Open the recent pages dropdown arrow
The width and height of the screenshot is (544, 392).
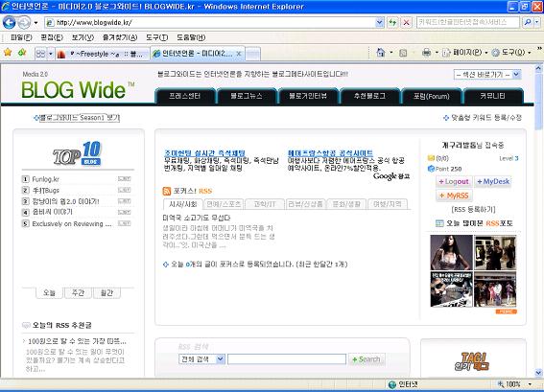click(x=35, y=23)
